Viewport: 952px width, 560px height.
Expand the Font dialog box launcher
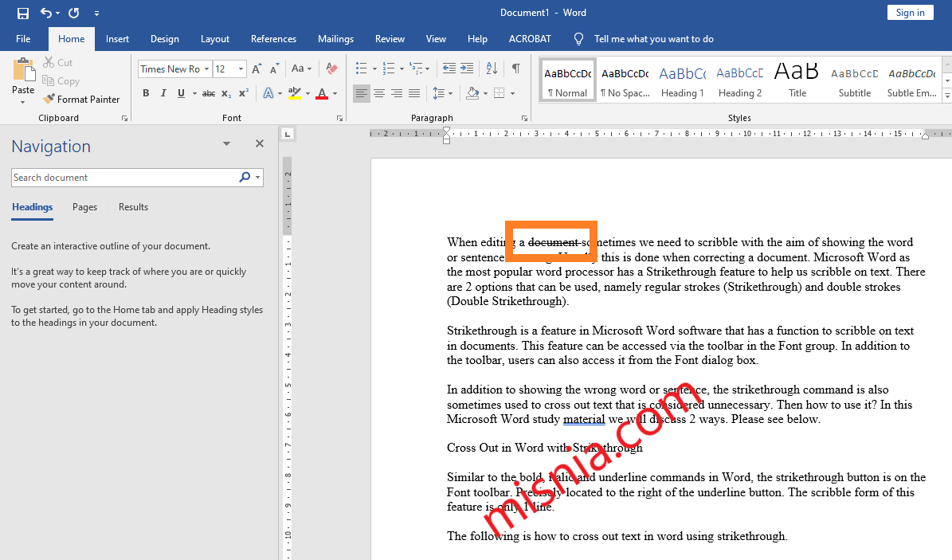tap(339, 117)
